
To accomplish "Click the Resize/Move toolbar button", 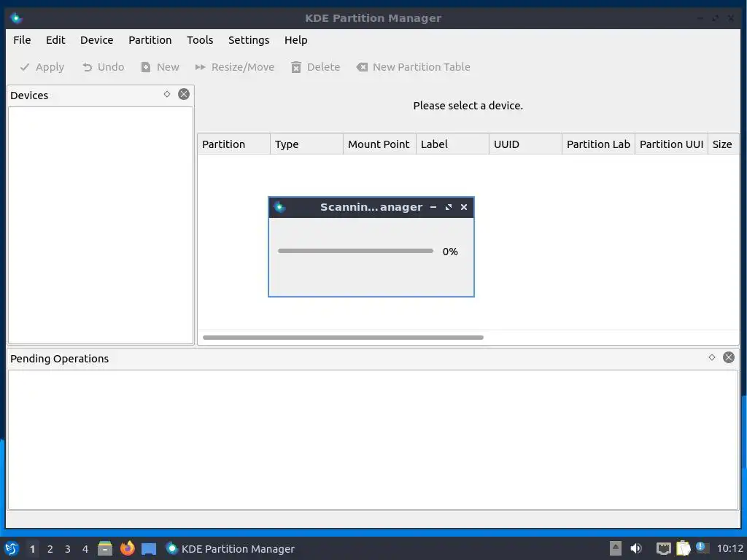I will [x=234, y=67].
